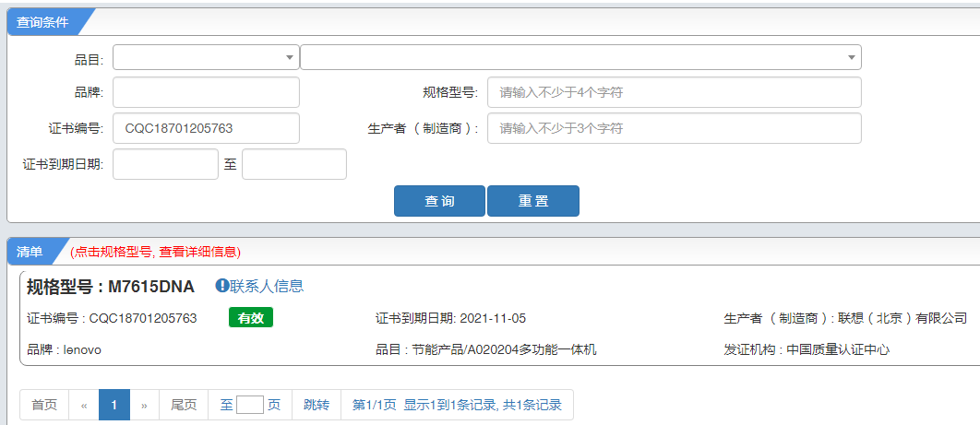Go to 首页 first page

click(44, 405)
